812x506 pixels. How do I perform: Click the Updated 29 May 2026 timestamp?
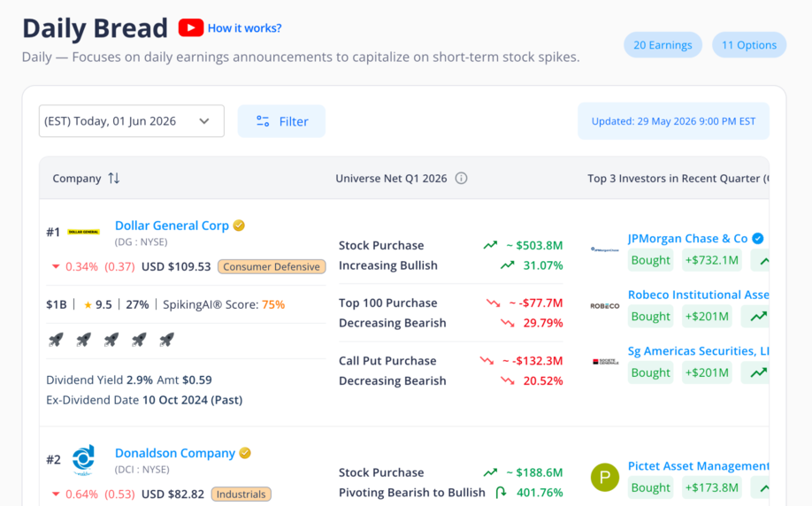(x=673, y=121)
